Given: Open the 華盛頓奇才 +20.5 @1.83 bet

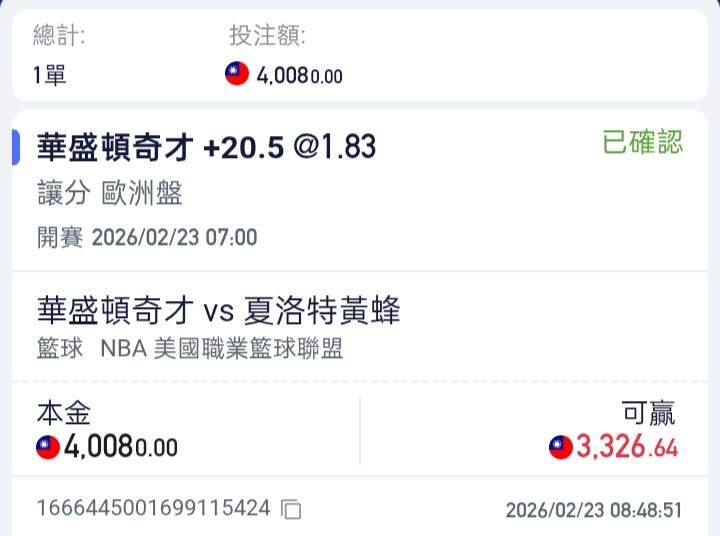Looking at the screenshot, I should (206, 147).
